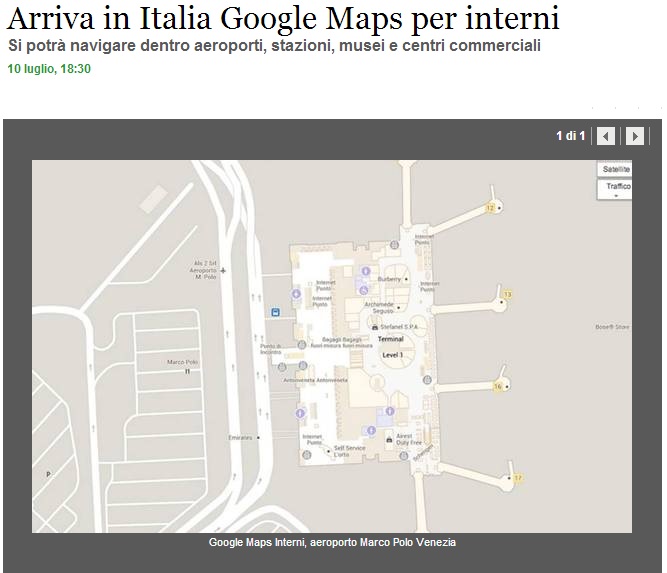Click the date 10 luglio, 18:30
The height and width of the screenshot is (573, 667).
click(49, 69)
